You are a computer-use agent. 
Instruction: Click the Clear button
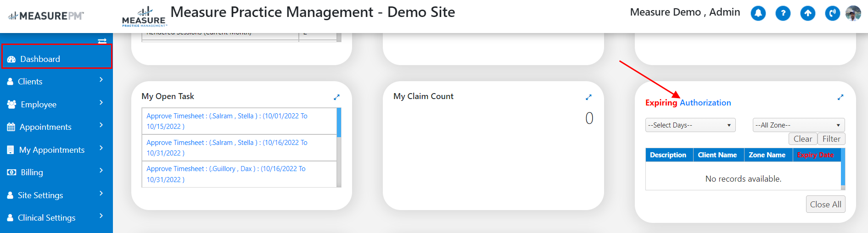803,139
